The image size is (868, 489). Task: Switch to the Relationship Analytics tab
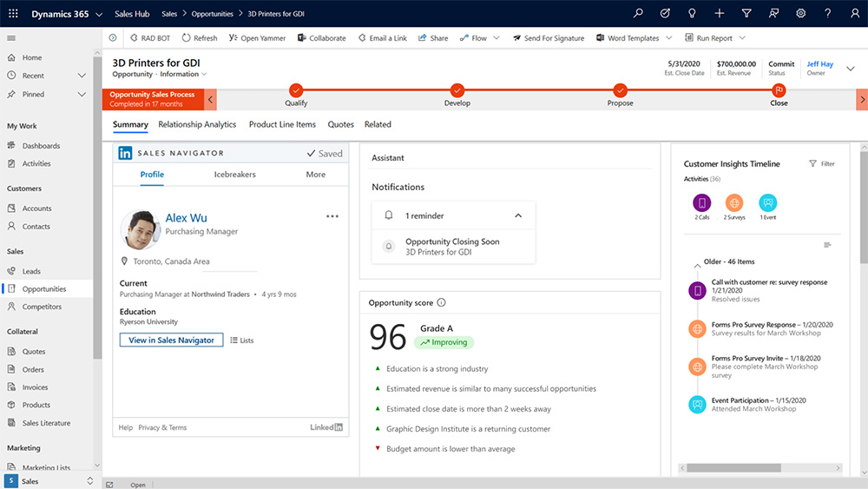[x=197, y=125]
